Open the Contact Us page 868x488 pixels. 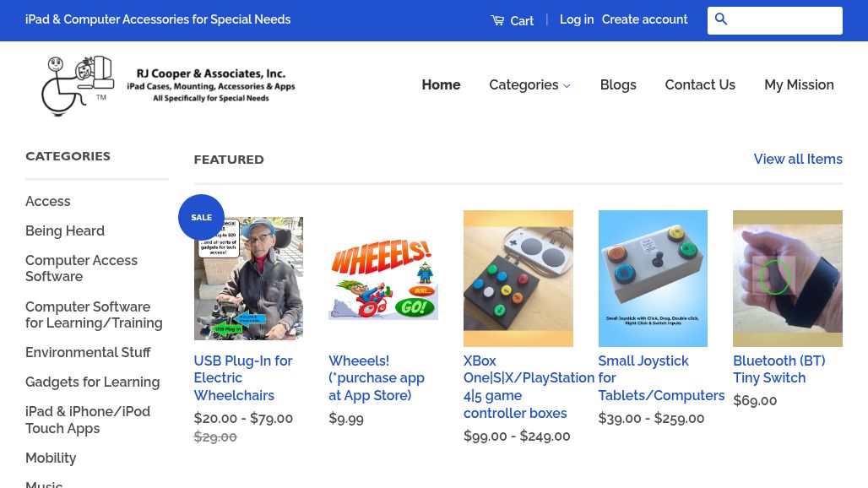[x=699, y=85]
